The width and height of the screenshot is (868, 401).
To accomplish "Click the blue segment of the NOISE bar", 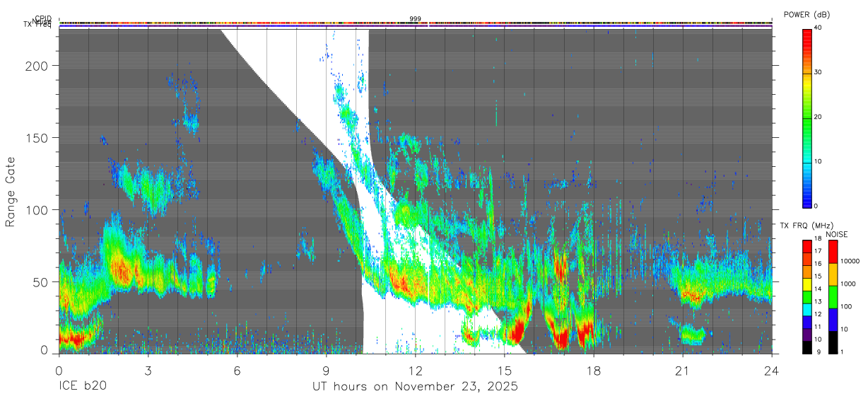I will 833,320.
